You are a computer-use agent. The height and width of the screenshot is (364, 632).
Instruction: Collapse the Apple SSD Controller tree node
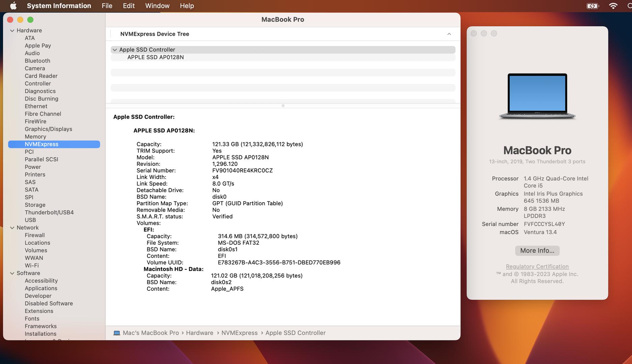click(x=115, y=50)
